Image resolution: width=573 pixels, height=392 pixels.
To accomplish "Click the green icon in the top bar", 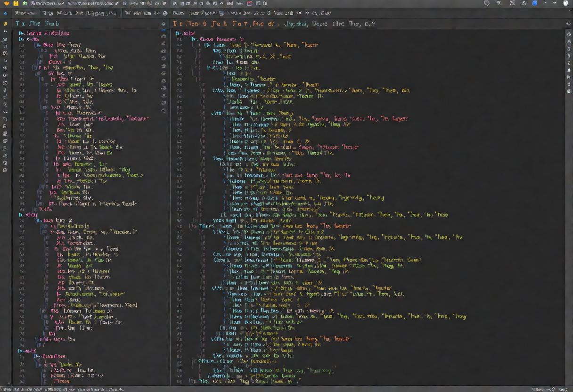I will tap(25, 3).
